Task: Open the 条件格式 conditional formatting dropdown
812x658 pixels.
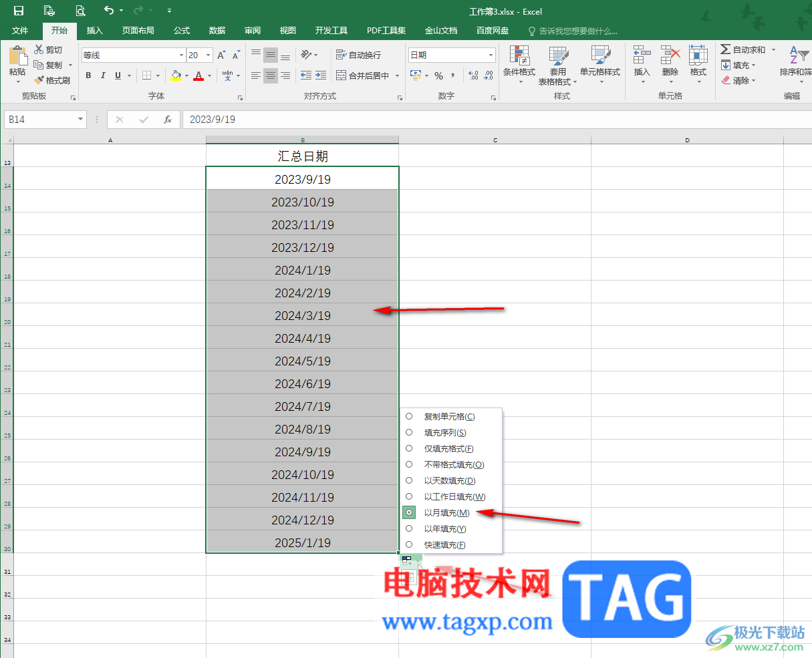Action: [x=519, y=65]
